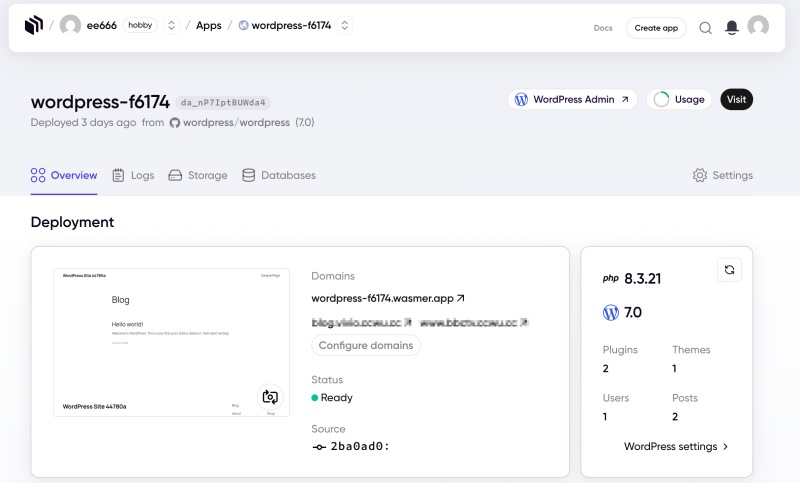The image size is (800, 483).
Task: Click the WordPress version 7.0 in info card
Action: 633,312
